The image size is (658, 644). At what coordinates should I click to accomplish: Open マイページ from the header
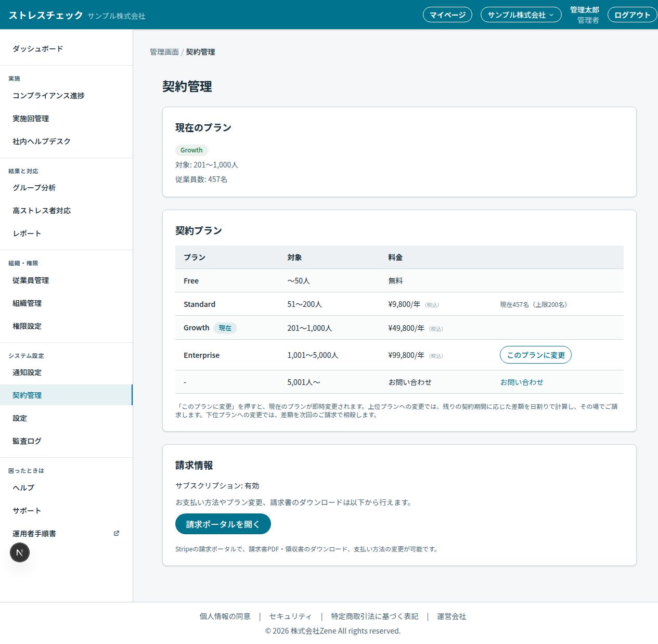coord(447,15)
